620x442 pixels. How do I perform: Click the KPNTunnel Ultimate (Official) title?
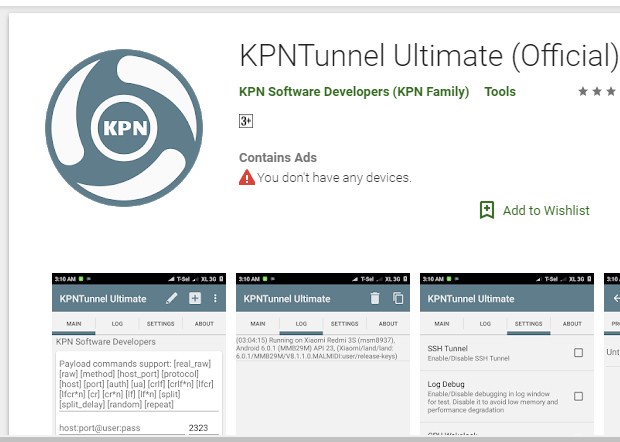tap(429, 56)
